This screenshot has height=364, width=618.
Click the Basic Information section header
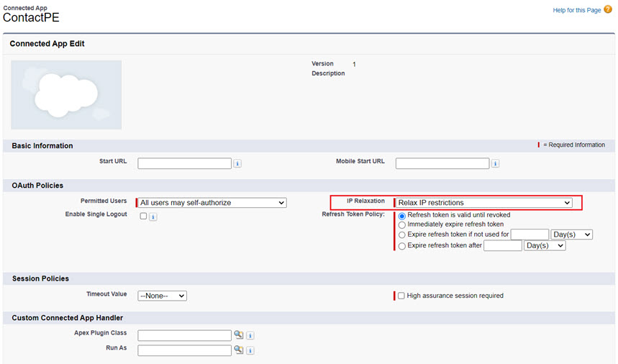[42, 146]
